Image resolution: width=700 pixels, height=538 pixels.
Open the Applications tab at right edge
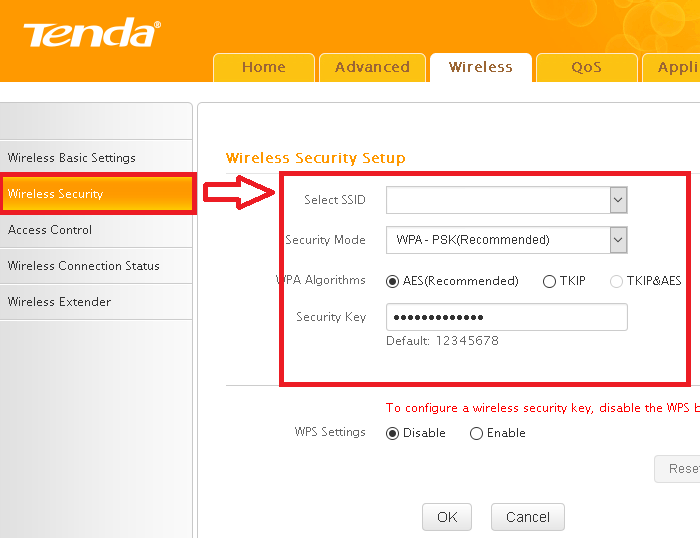671,67
